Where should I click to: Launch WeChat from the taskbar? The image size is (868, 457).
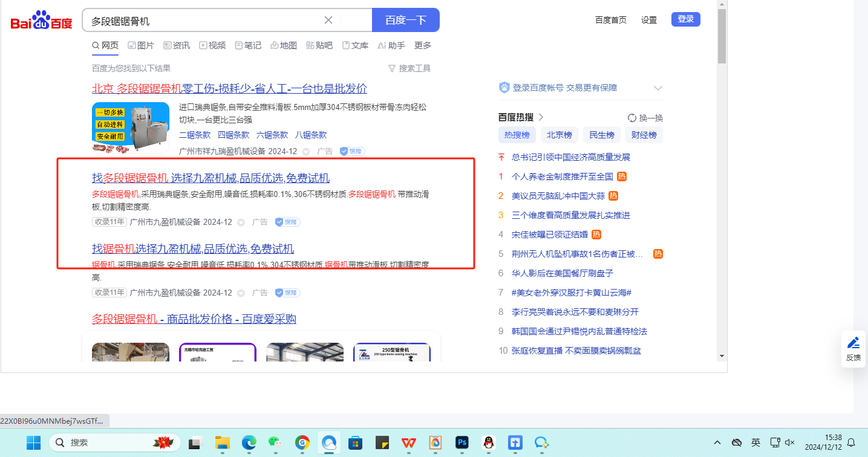pyautogui.click(x=275, y=442)
